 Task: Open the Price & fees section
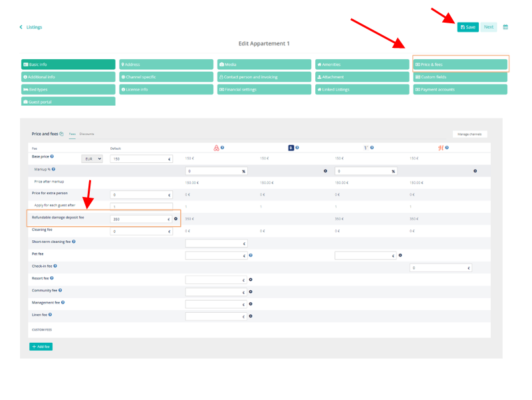pos(460,65)
